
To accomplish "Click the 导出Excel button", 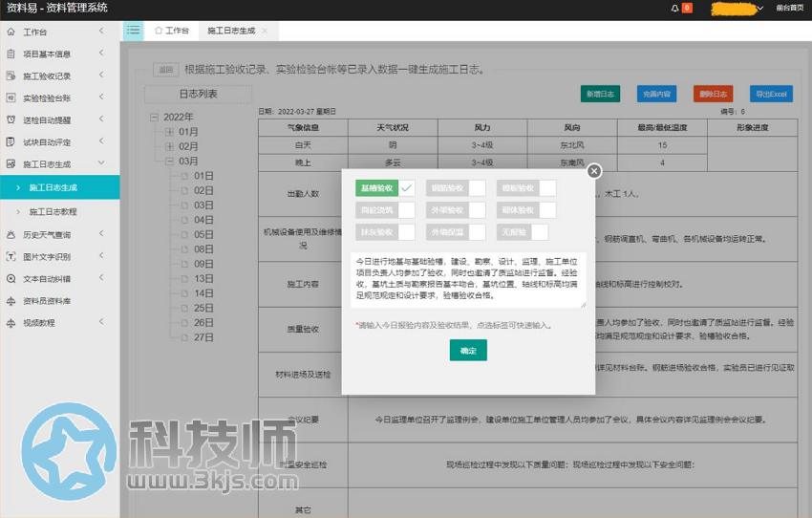I will [771, 94].
